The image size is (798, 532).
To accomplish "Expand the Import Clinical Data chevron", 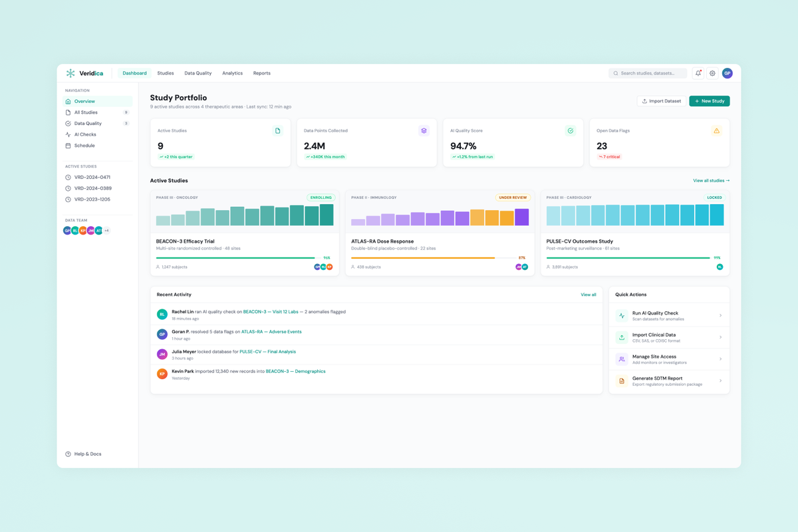I will 721,337.
